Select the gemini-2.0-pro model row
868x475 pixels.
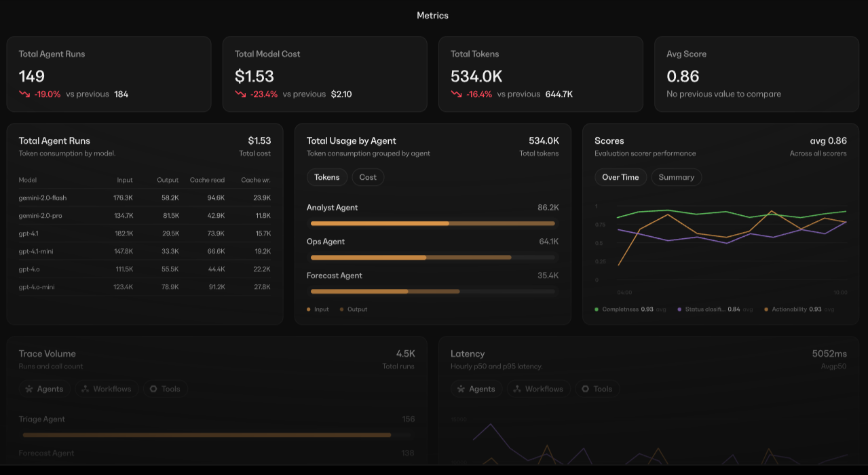(x=145, y=216)
